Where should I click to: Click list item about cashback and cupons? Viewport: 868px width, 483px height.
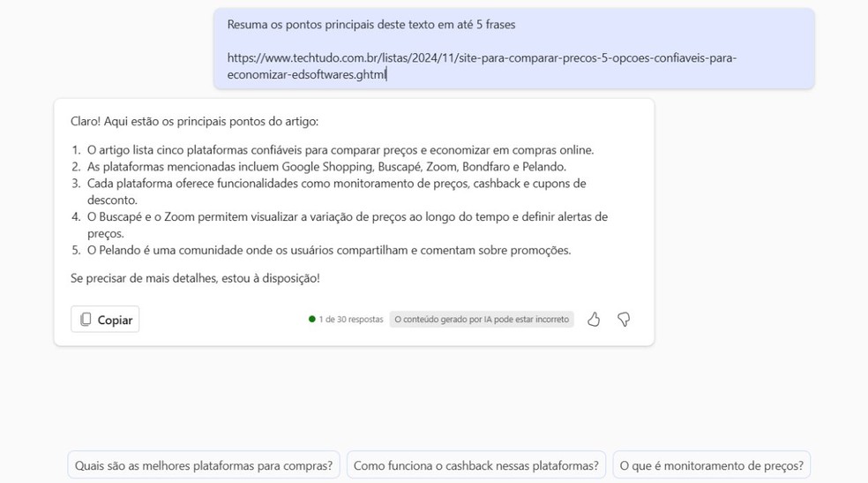pyautogui.click(x=337, y=192)
